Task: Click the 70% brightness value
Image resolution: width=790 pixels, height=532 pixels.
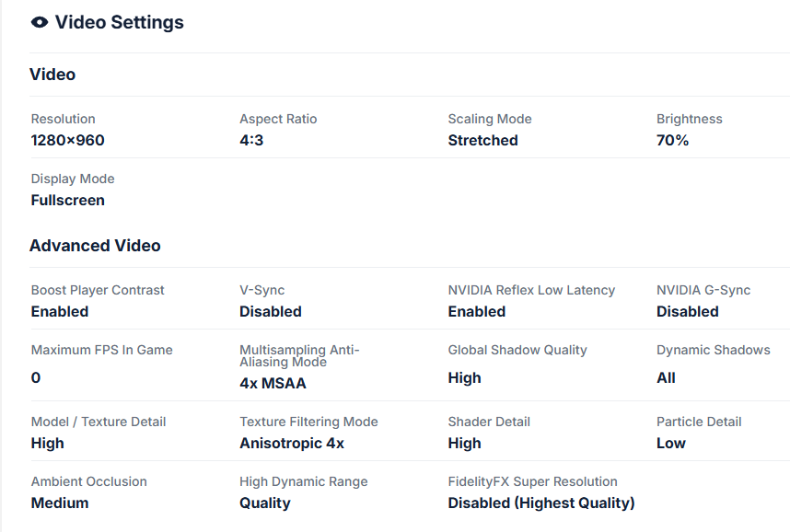Action: tap(672, 141)
